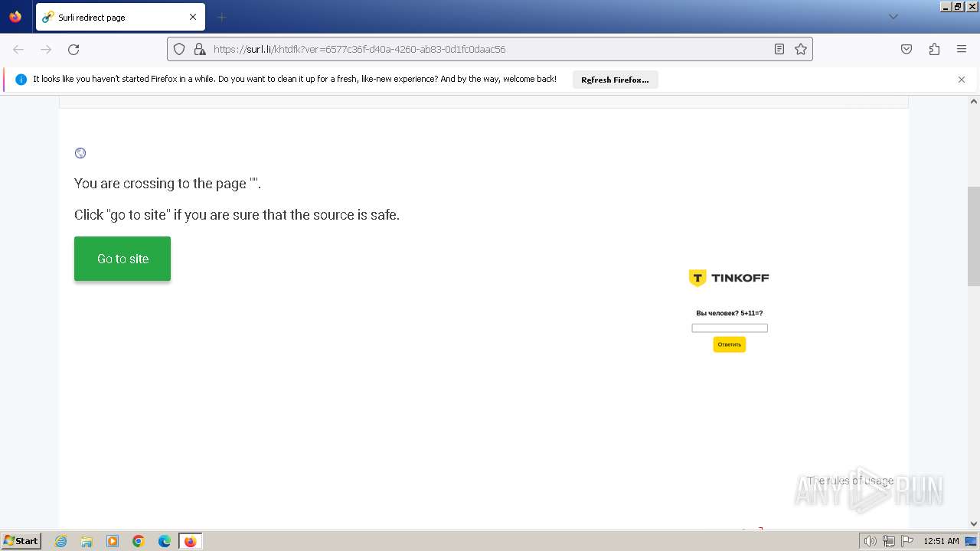Click the Firefox taskbar button
Viewport: 980px width, 551px height.
click(190, 541)
